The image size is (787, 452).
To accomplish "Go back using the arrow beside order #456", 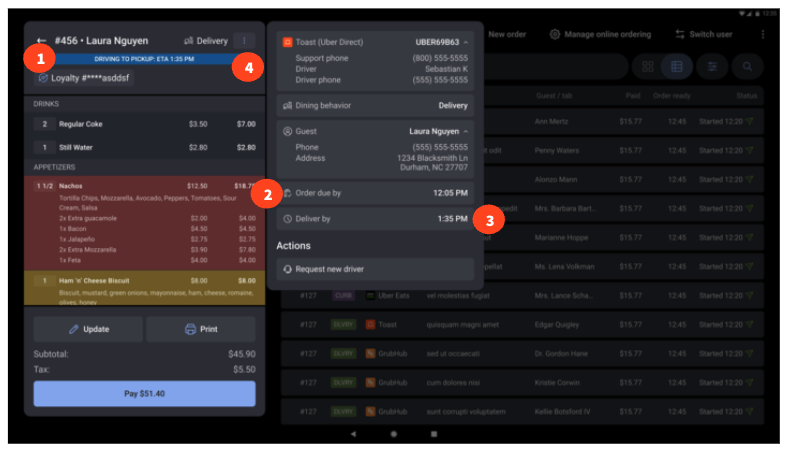I will [41, 41].
